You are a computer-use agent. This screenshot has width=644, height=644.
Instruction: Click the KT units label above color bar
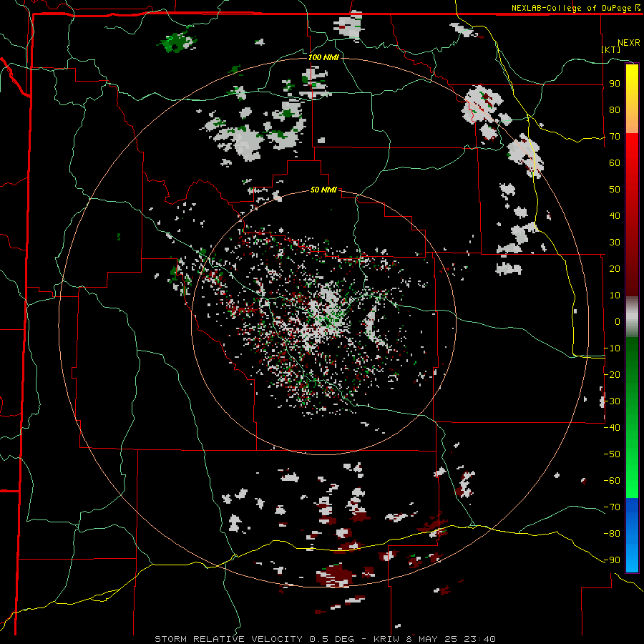click(611, 49)
